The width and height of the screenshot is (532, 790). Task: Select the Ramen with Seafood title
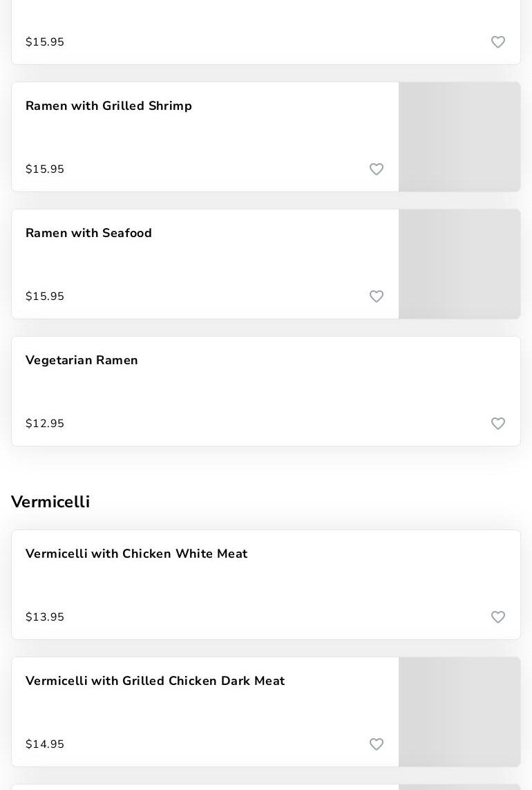[88, 233]
